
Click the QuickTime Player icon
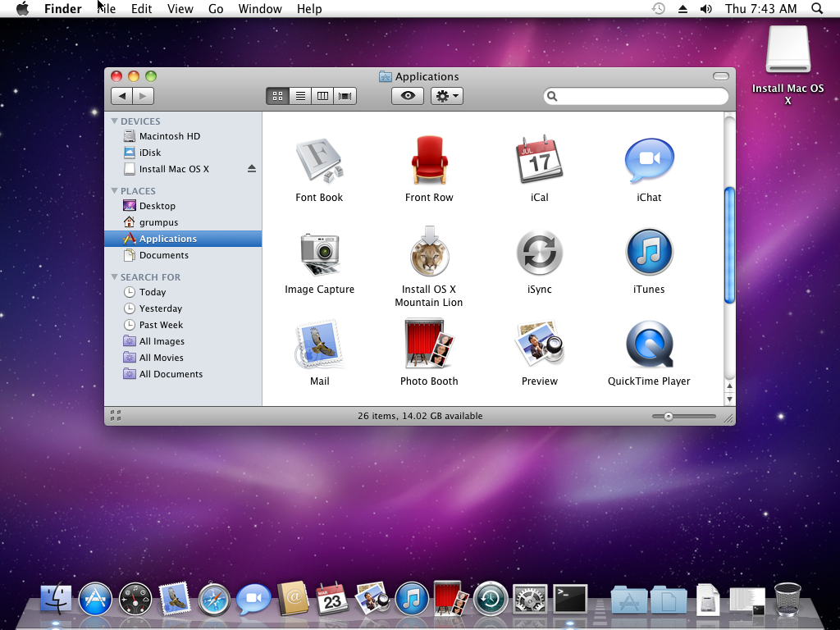pos(649,345)
